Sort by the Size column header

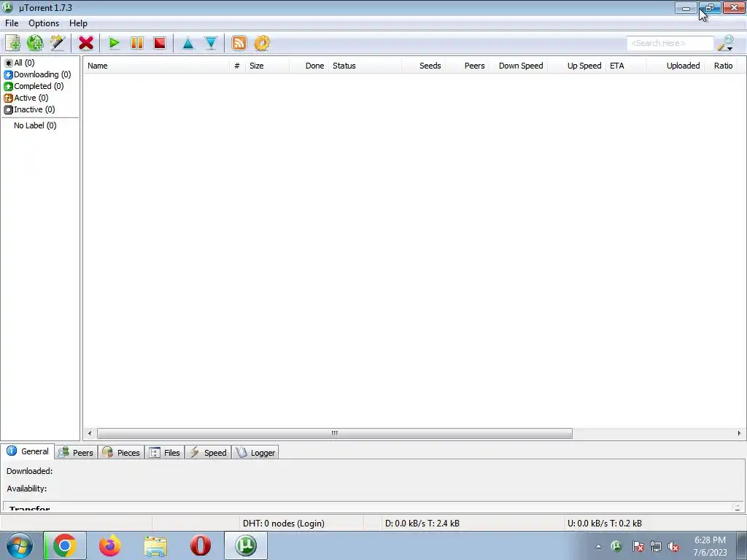[267, 66]
